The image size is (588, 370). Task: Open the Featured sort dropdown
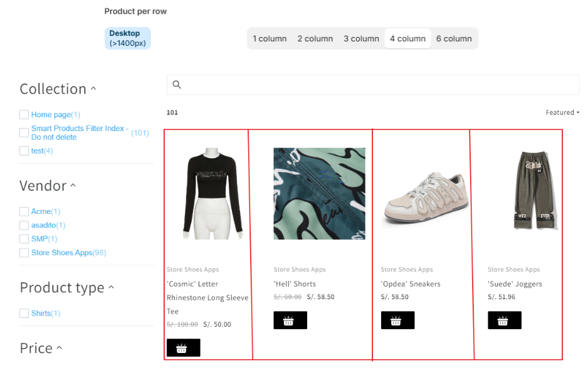[x=562, y=113]
